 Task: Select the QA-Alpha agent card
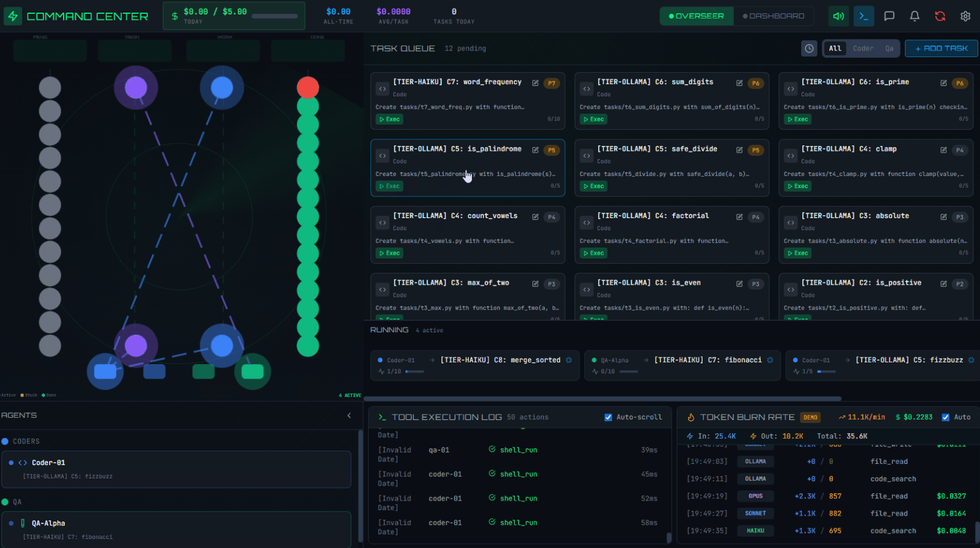(176, 529)
